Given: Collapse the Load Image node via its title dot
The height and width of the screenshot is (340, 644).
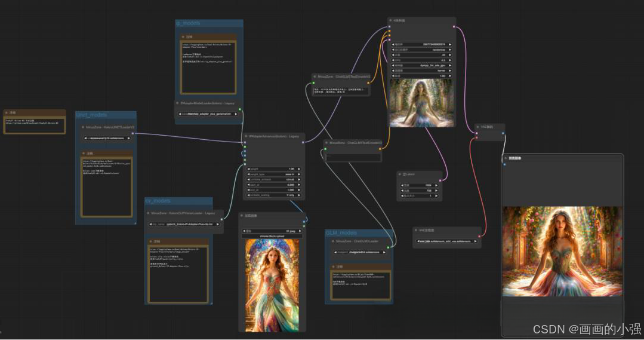Looking at the screenshot, I should [242, 216].
